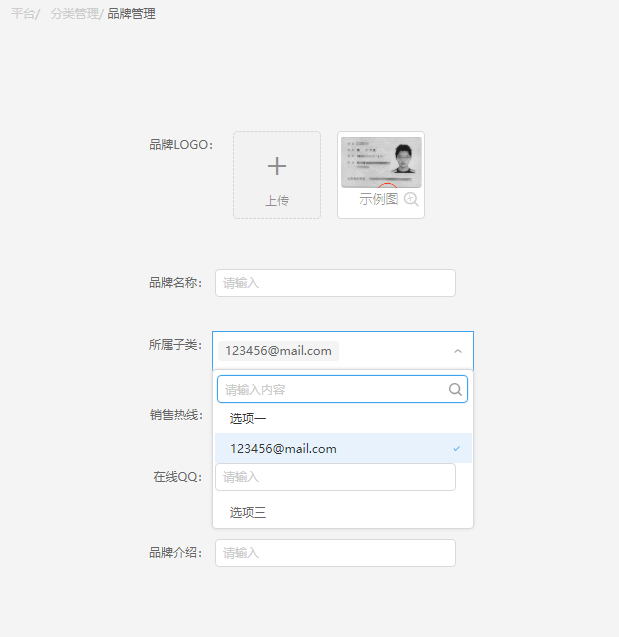Choose the 123456@mail.com option in the list
The width and height of the screenshot is (619, 637).
coord(283,449)
